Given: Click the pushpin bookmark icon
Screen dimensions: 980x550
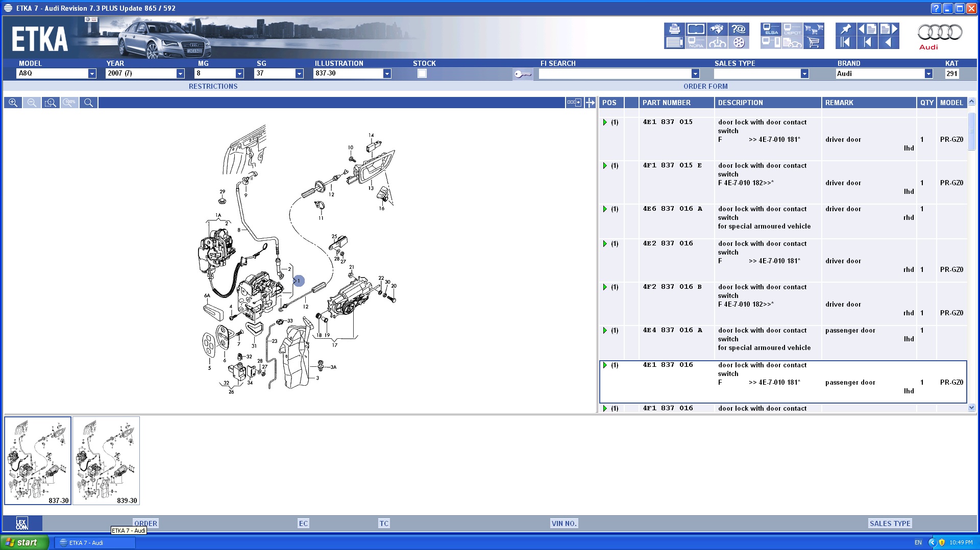Looking at the screenshot, I should click(846, 29).
